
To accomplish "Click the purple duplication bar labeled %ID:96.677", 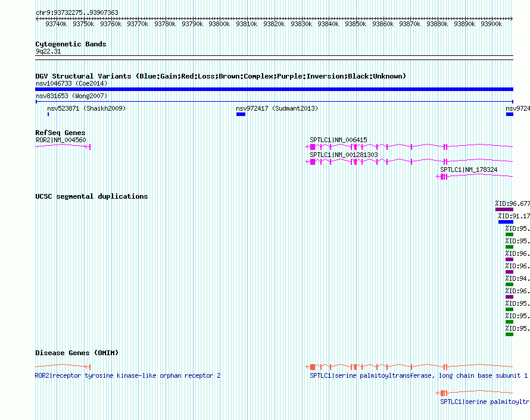I will 504,209.
